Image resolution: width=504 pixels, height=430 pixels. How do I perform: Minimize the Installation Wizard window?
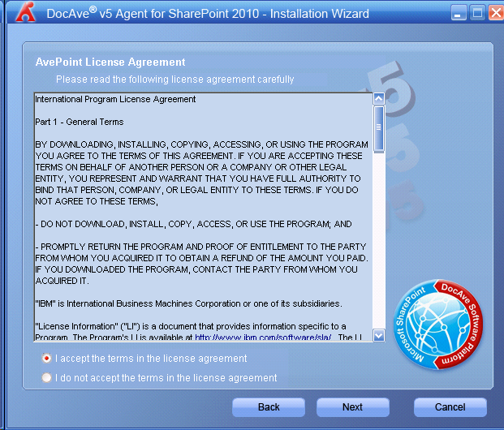click(459, 13)
